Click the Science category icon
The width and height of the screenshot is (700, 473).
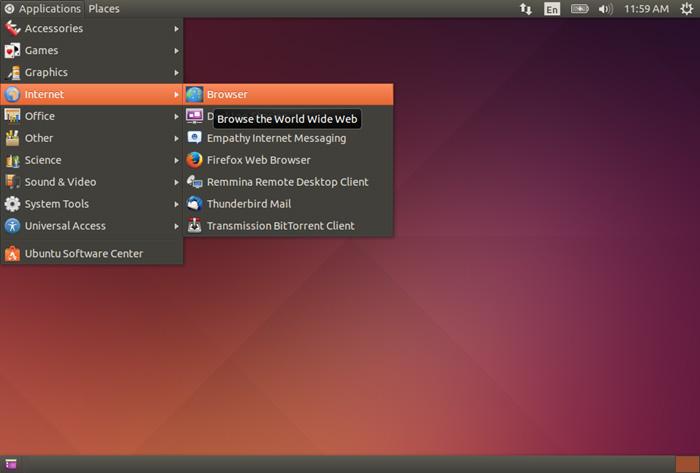(12, 160)
